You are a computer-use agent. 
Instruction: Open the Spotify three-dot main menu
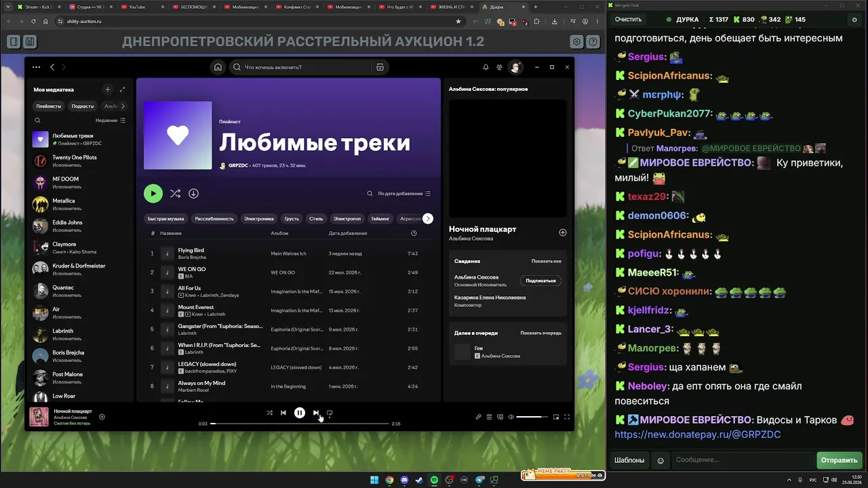coord(36,67)
